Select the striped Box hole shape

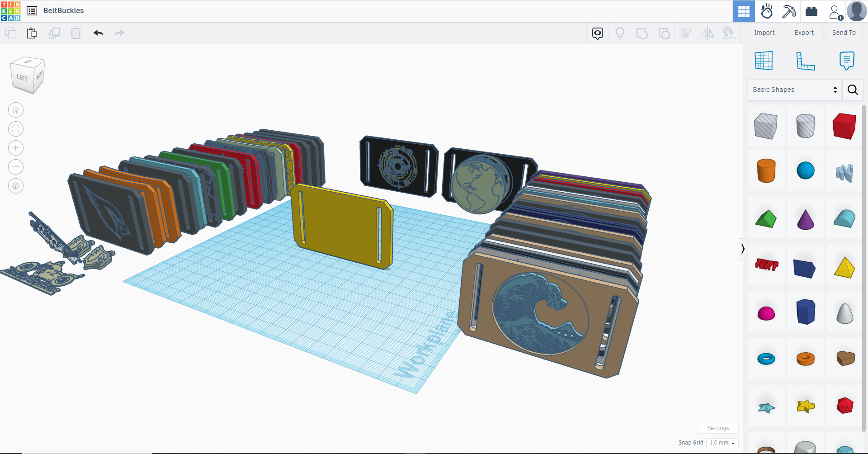coord(766,126)
